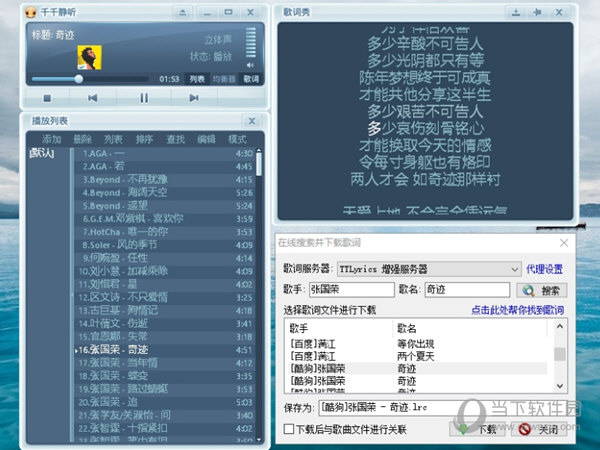Mute audio with the speaker icon

click(x=250, y=65)
